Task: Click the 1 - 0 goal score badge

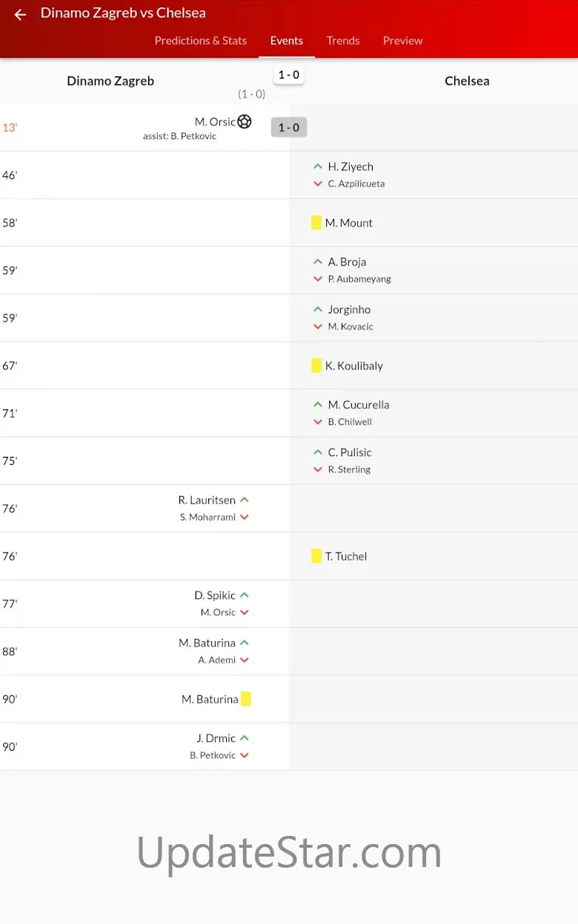Action: point(289,127)
